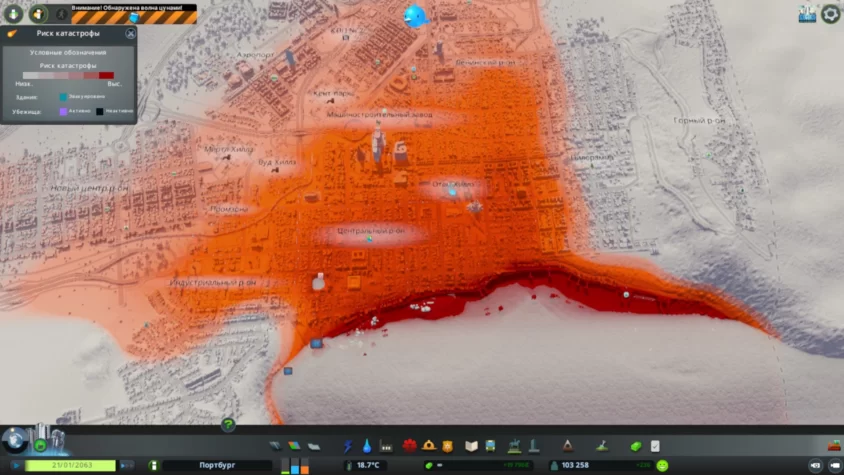
Task: Open the city info views button at top right
Action: (x=807, y=14)
